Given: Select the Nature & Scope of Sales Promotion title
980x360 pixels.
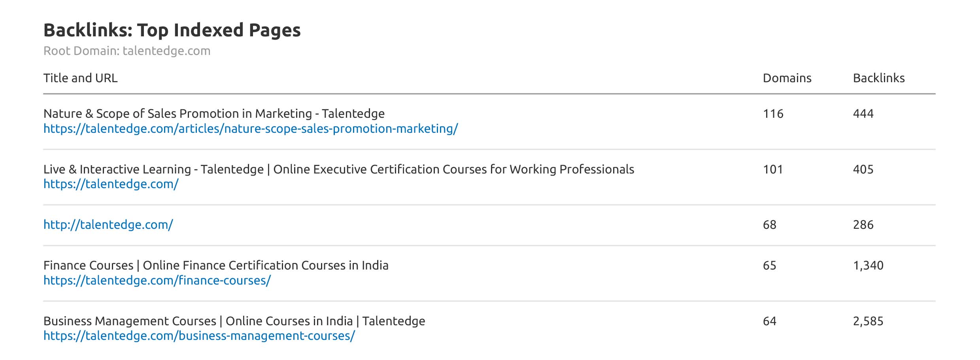Looking at the screenshot, I should 214,114.
